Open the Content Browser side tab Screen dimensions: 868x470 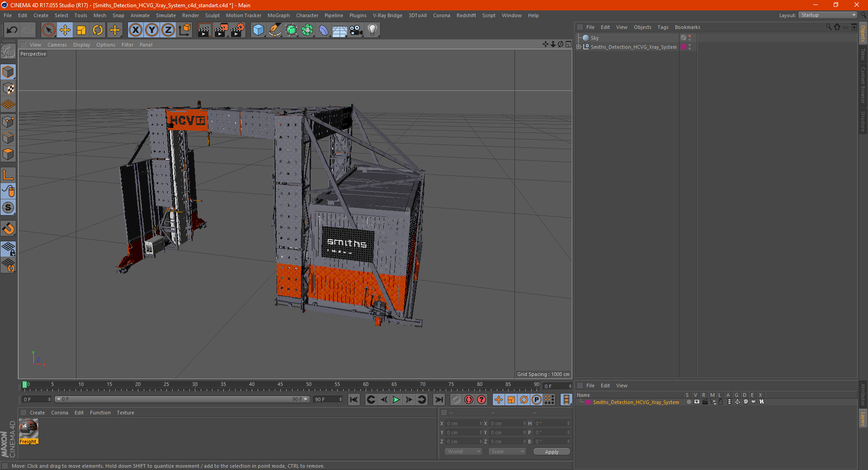point(863,85)
